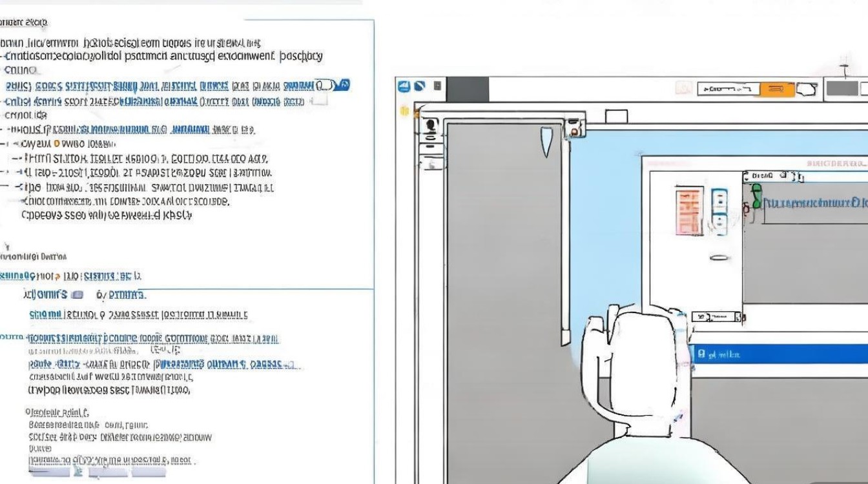Select the small dark square toolbar icon
This screenshot has width=868, height=484.
click(437, 86)
